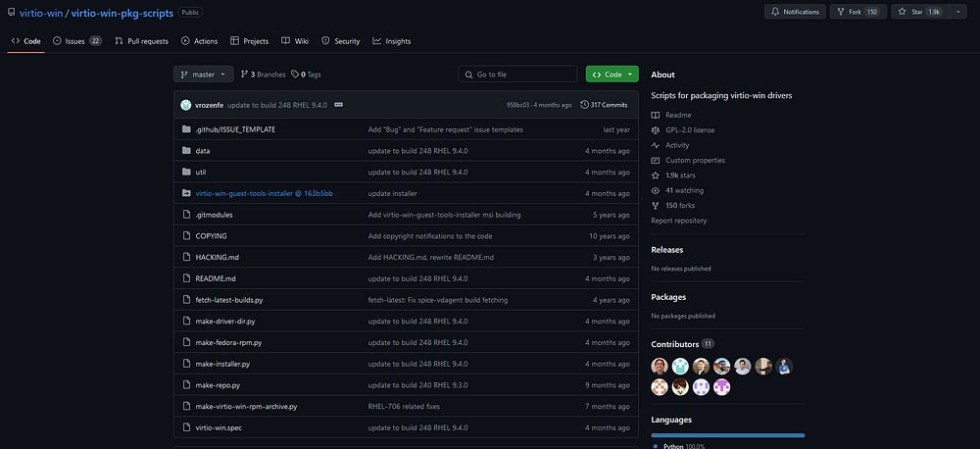Click the file icon beside fetch-latest-builds.py
This screenshot has width=980, height=449.
(185, 300)
